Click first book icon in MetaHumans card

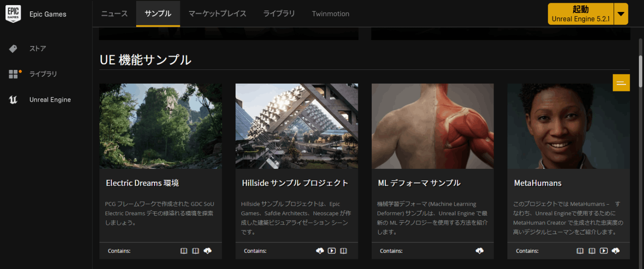580,251
